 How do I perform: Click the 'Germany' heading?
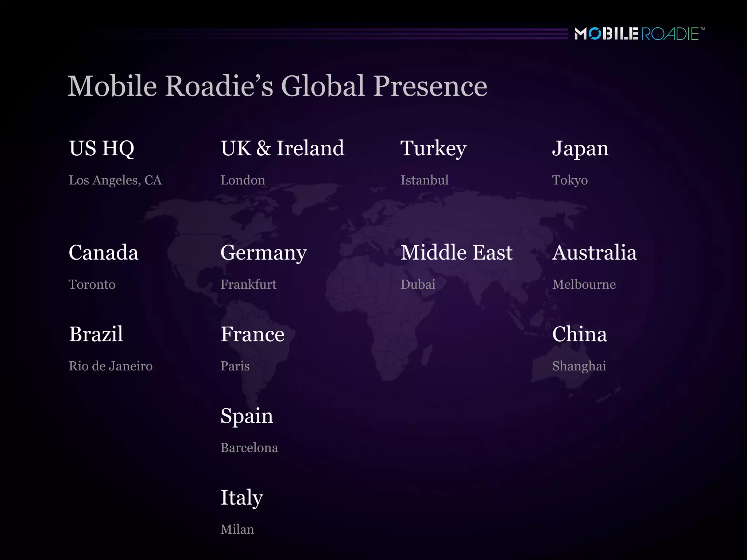tap(264, 253)
